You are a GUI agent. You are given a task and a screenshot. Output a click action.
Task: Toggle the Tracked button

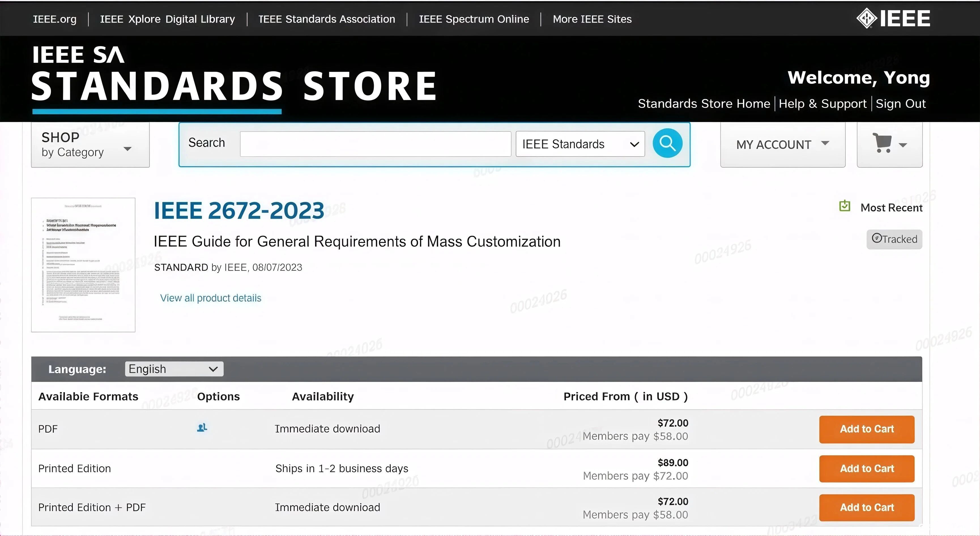pos(894,239)
